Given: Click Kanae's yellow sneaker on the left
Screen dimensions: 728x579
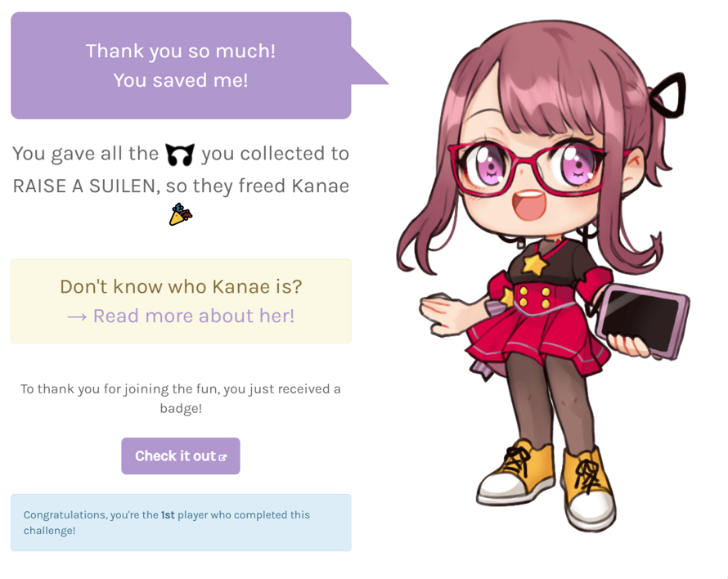Looking at the screenshot, I should click(x=517, y=474).
